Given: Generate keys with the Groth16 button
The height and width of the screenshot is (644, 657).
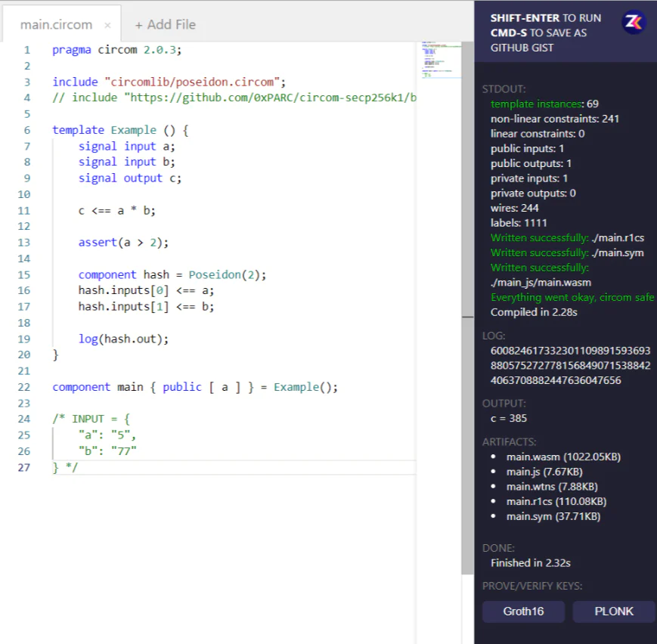Looking at the screenshot, I should [x=523, y=611].
